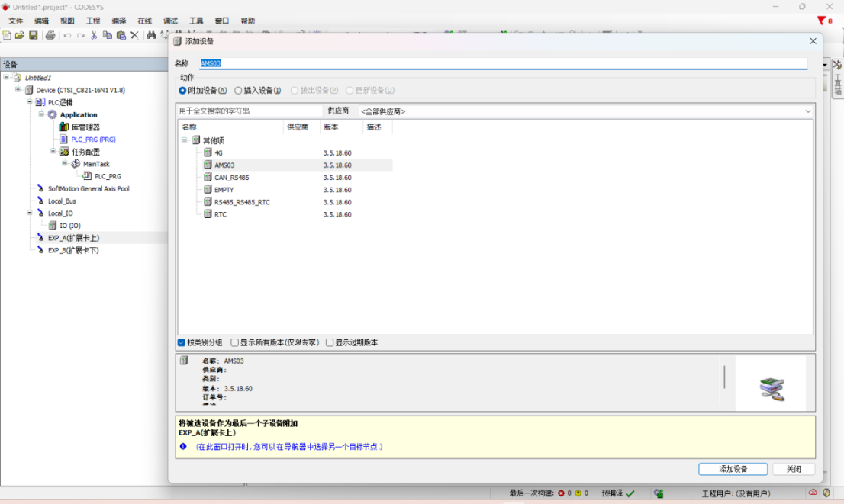Open the 编译 menu
Screen dimensions: 844x504
tap(119, 21)
